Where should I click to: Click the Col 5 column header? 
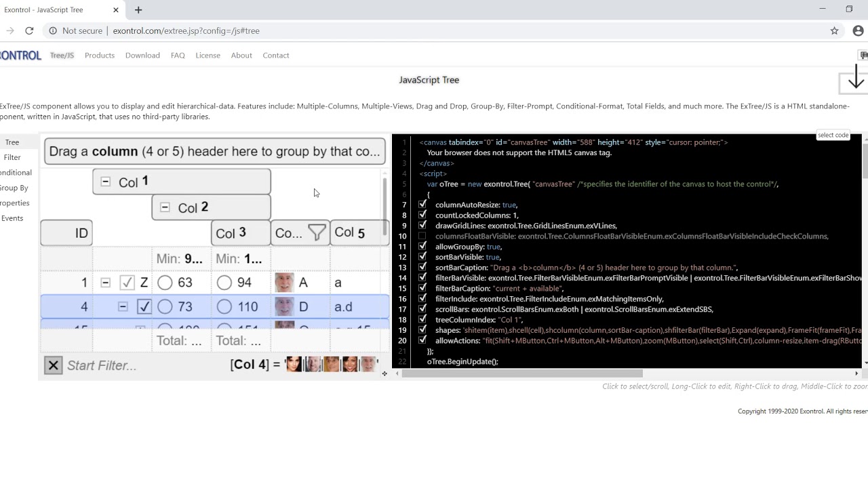click(359, 233)
